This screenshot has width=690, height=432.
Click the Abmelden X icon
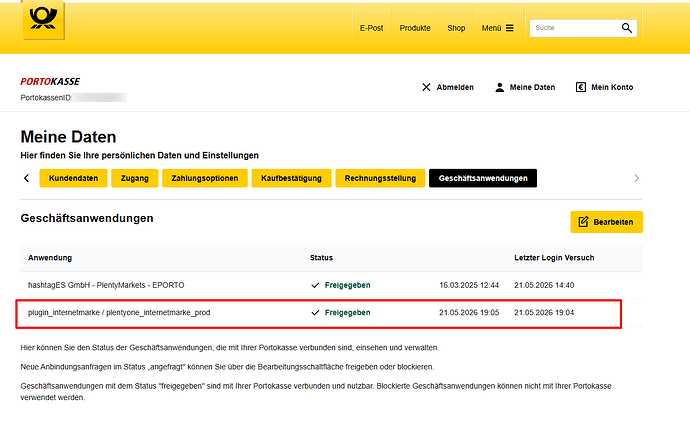point(426,87)
